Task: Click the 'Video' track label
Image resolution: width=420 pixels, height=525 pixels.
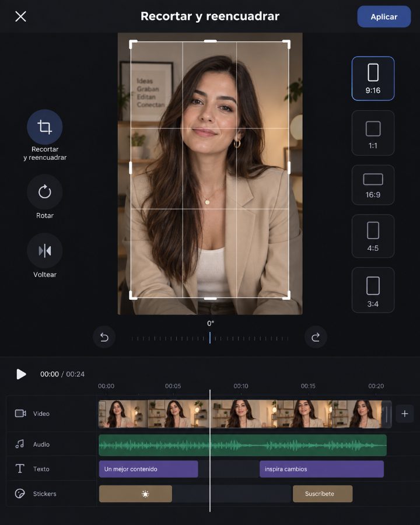Action: coord(41,414)
